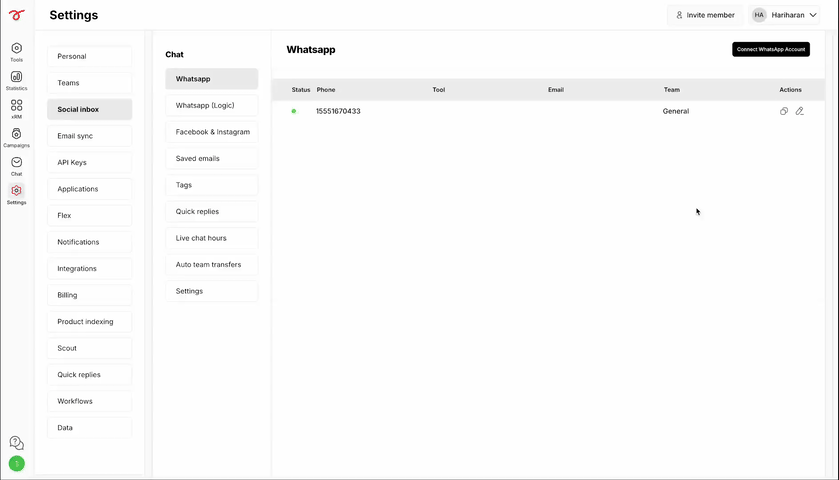The height and width of the screenshot is (480, 839).
Task: Click phone number 15551670433
Action: coord(338,111)
